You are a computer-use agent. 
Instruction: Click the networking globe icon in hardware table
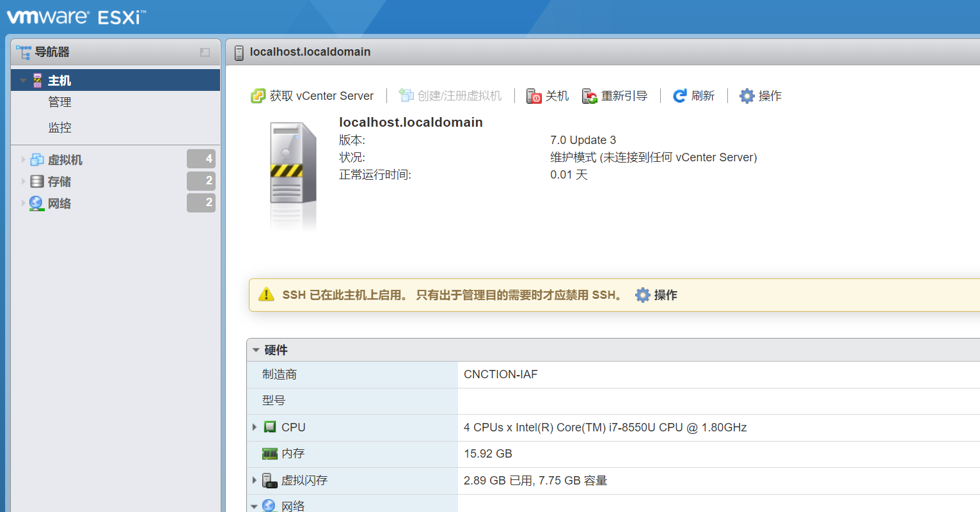pyautogui.click(x=269, y=506)
